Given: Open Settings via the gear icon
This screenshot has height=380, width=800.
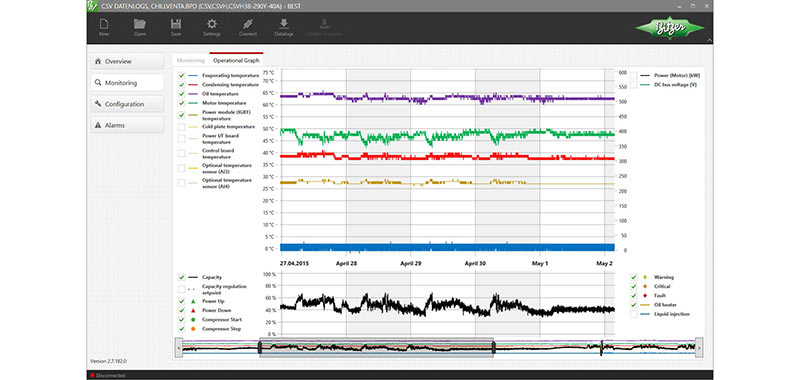Looking at the screenshot, I should click(212, 24).
